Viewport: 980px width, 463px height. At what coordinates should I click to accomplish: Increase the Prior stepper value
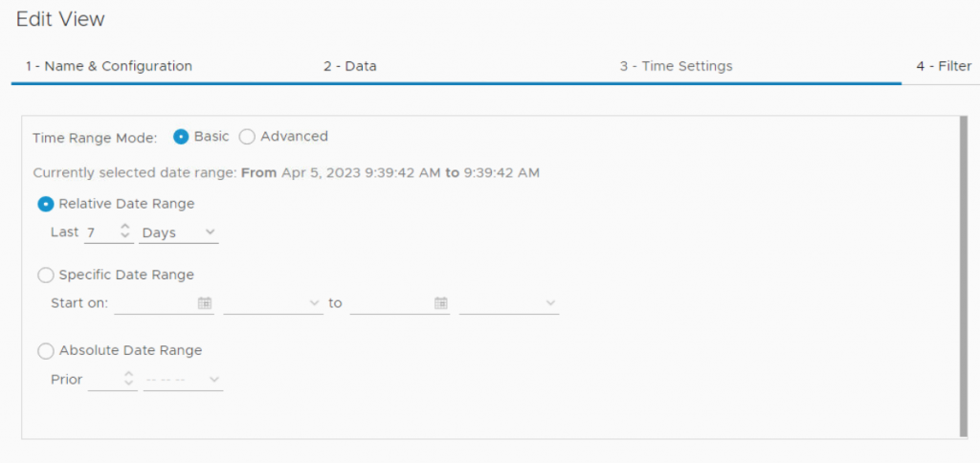[x=129, y=375]
